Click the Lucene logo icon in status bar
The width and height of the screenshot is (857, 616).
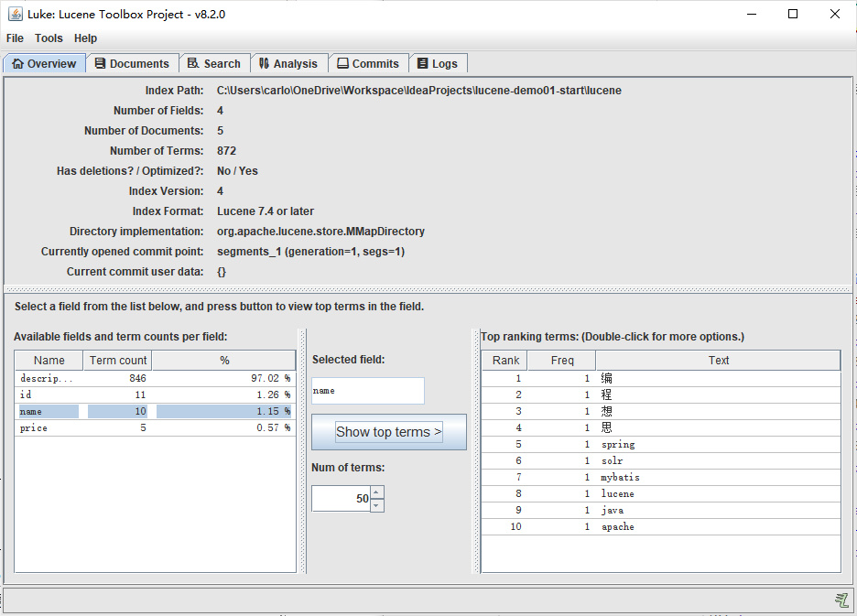[841, 600]
